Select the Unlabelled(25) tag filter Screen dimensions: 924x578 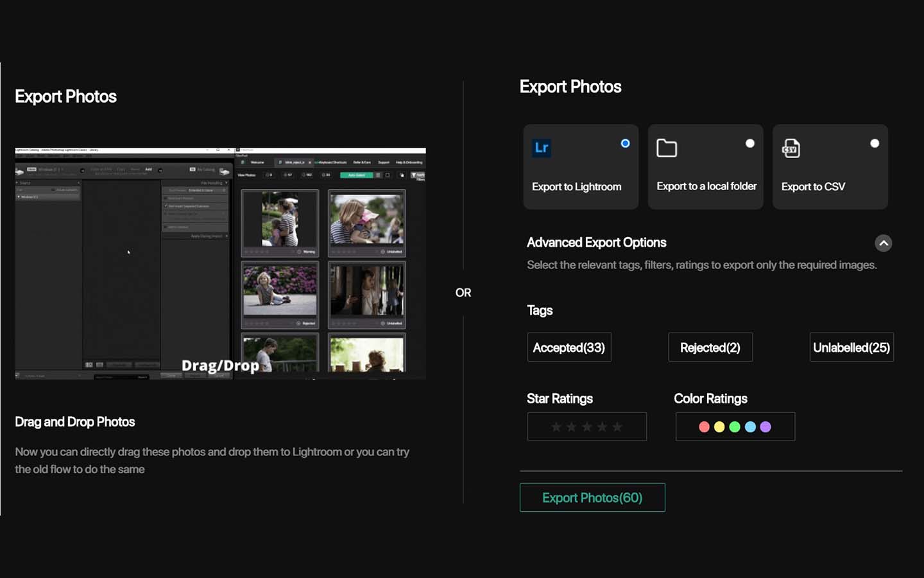tap(851, 347)
